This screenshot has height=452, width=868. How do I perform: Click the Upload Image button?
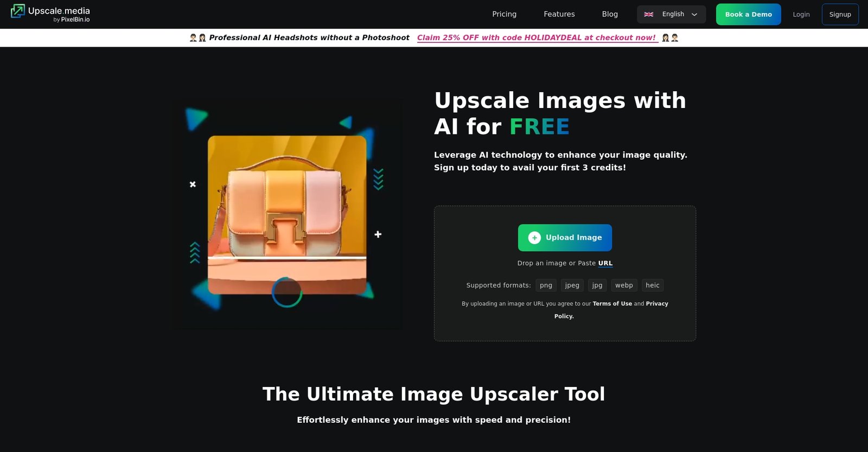[x=565, y=238]
